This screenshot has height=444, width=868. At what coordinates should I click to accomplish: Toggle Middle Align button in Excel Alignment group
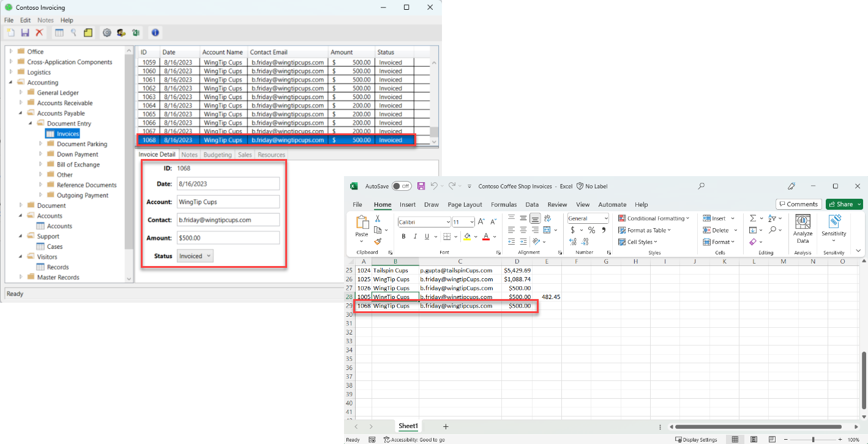click(523, 218)
